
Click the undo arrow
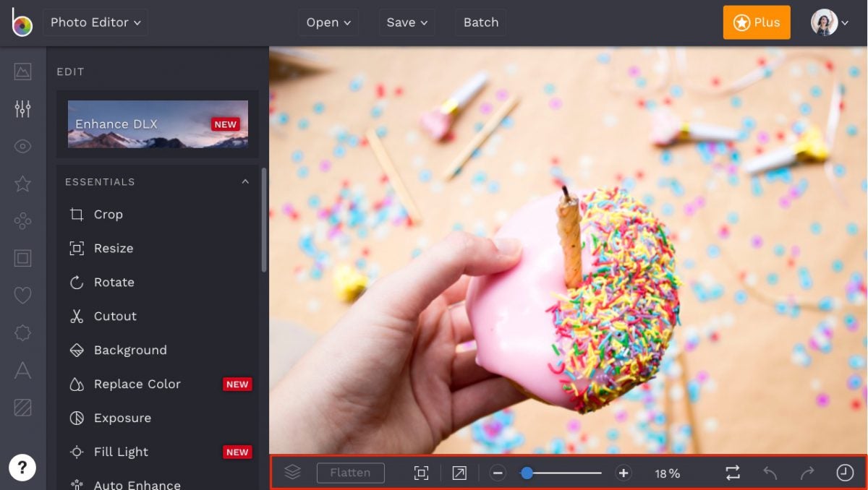click(769, 472)
